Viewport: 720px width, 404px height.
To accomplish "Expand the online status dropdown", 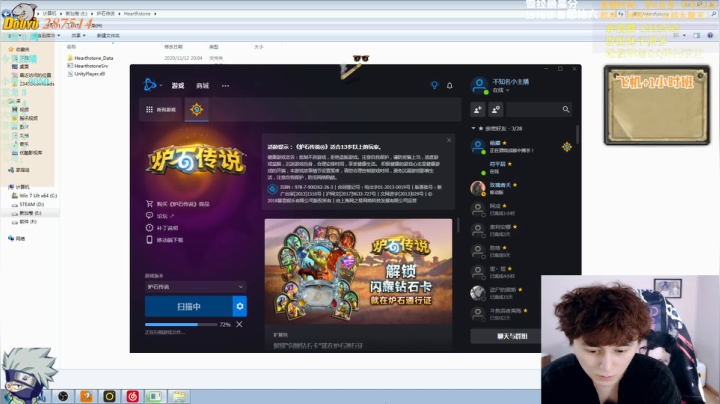I will 501,90.
